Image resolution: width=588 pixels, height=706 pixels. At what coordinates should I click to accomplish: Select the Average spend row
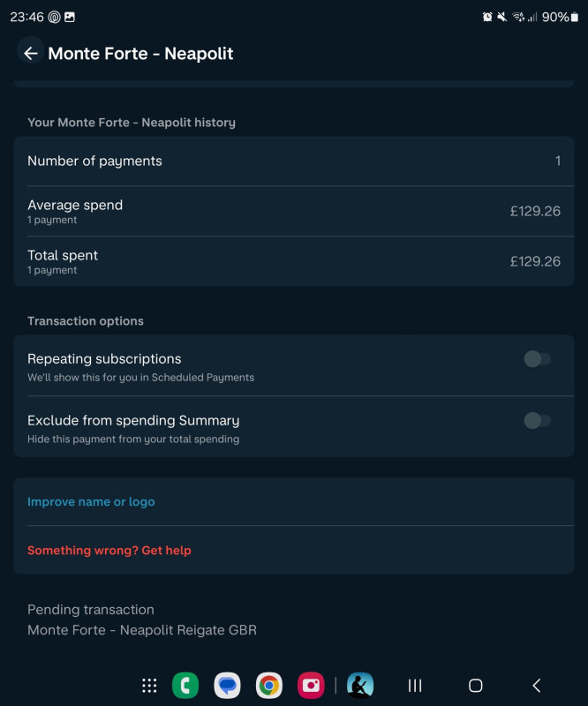click(294, 211)
